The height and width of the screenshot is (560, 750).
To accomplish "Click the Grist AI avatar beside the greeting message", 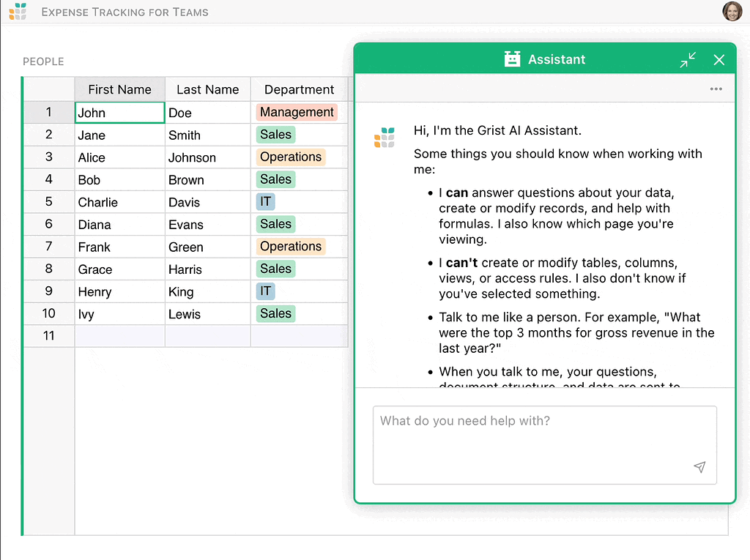I will coord(384,137).
